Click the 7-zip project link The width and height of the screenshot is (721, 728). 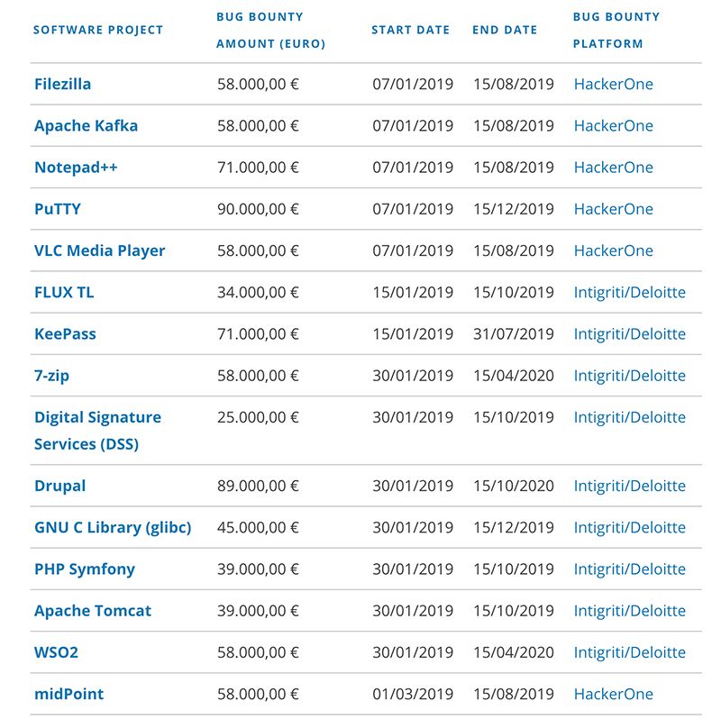51,376
